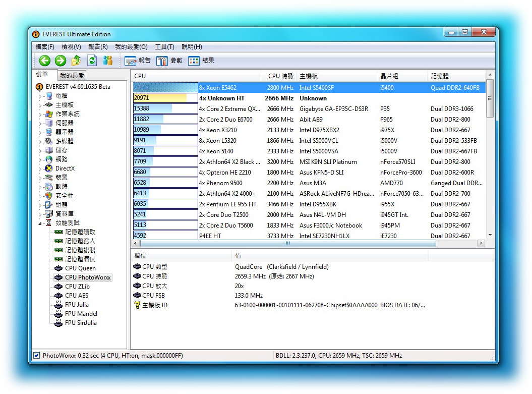The width and height of the screenshot is (532, 394).
Task: Click the CPU Queen benchmark chip icon
Action: tap(58, 268)
